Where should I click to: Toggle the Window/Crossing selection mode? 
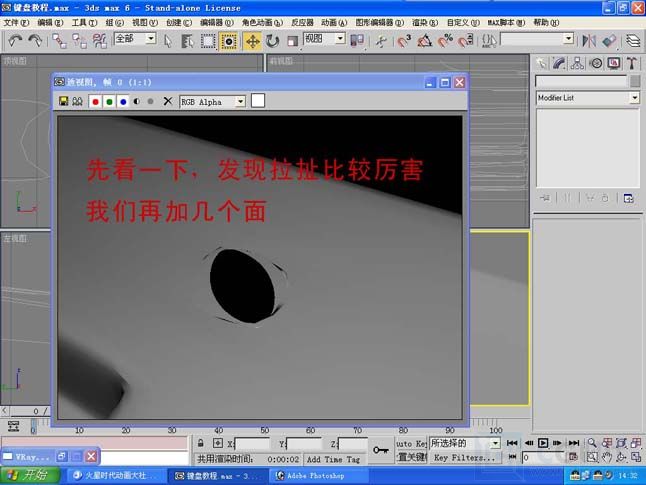pos(229,41)
